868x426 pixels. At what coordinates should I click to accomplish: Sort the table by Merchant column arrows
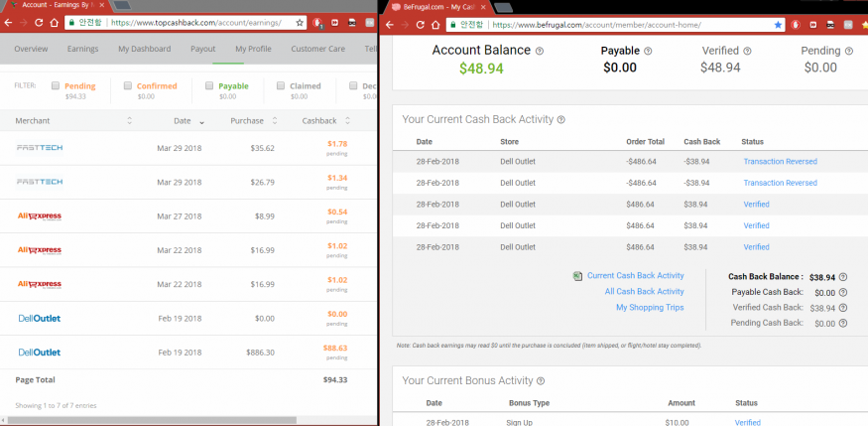pos(129,121)
